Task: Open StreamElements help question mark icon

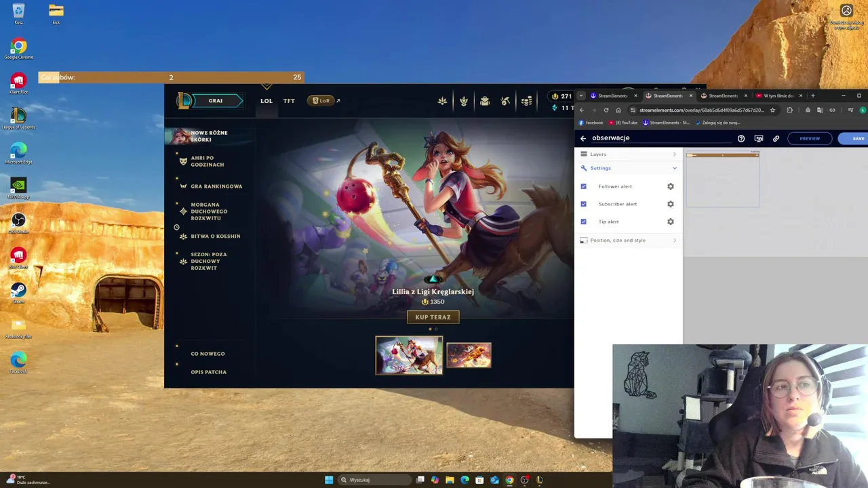Action: click(x=741, y=138)
